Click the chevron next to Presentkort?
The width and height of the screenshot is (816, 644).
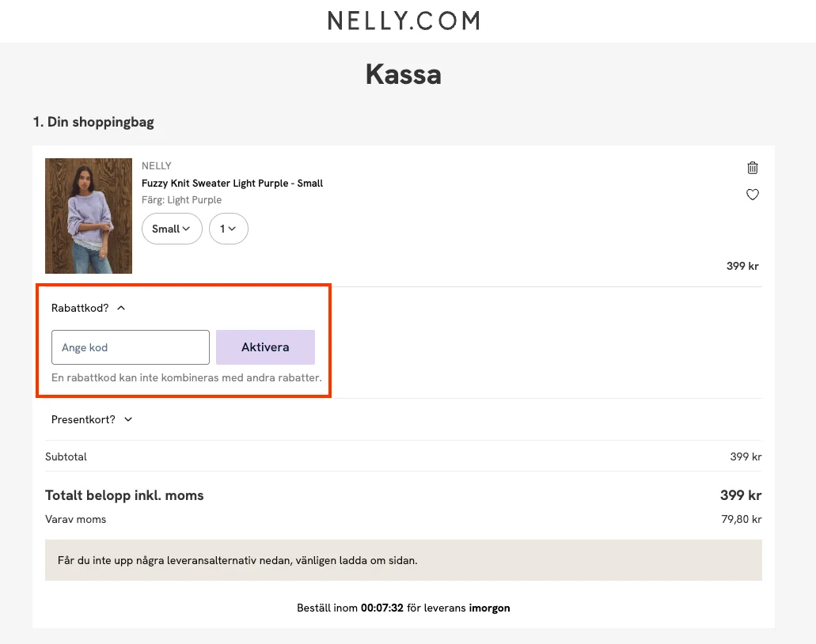[127, 419]
